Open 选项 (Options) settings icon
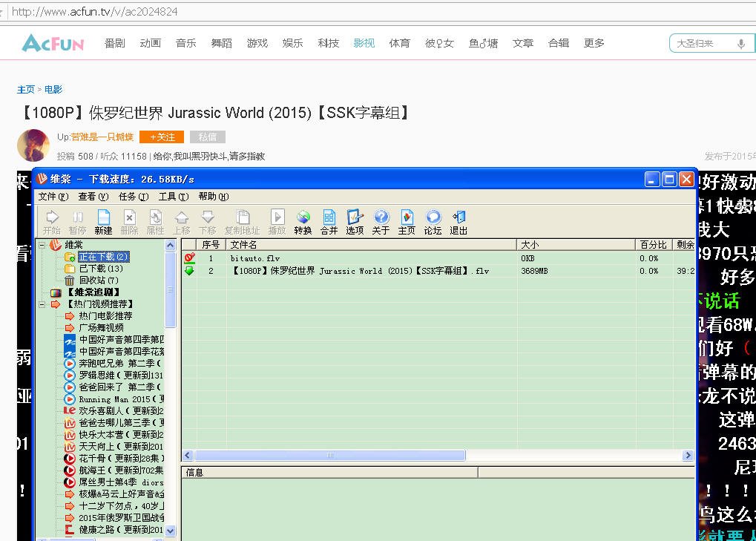This screenshot has height=541, width=756. 355,219
